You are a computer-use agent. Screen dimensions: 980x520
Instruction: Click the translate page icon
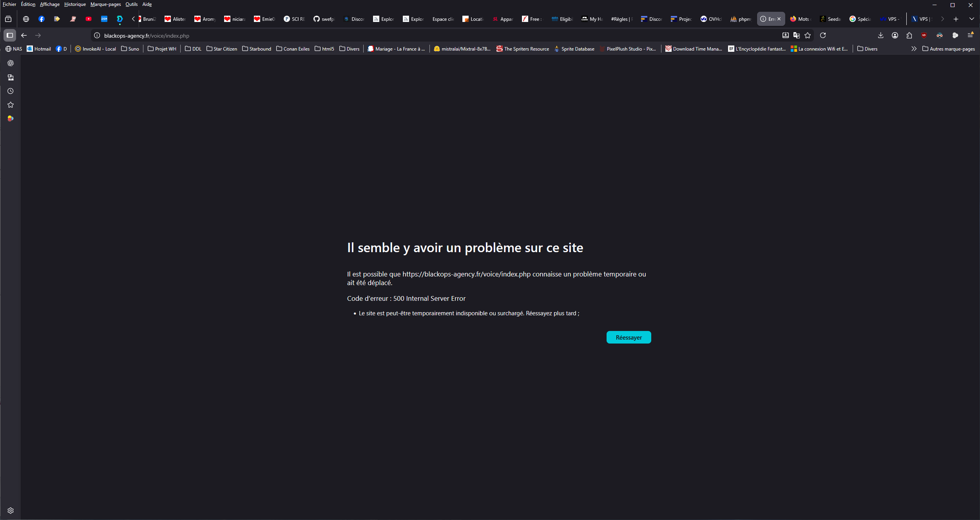[x=796, y=35]
